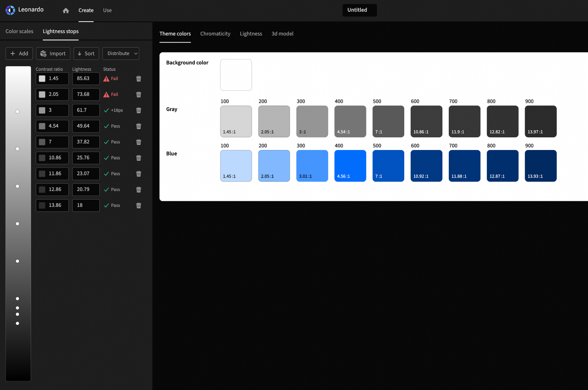The height and width of the screenshot is (390, 588).
Task: Click Import with the package icon
Action: (53, 54)
